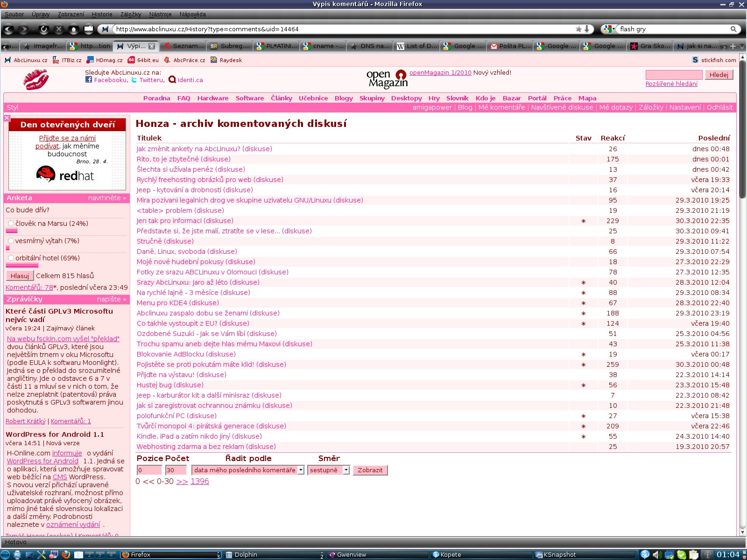This screenshot has height=560, width=747.
Task: Switch to Dolphin in the taskbar
Action: click(275, 555)
